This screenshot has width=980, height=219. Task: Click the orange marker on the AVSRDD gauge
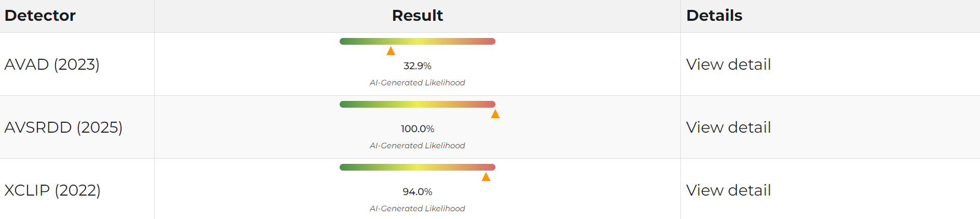click(x=495, y=114)
